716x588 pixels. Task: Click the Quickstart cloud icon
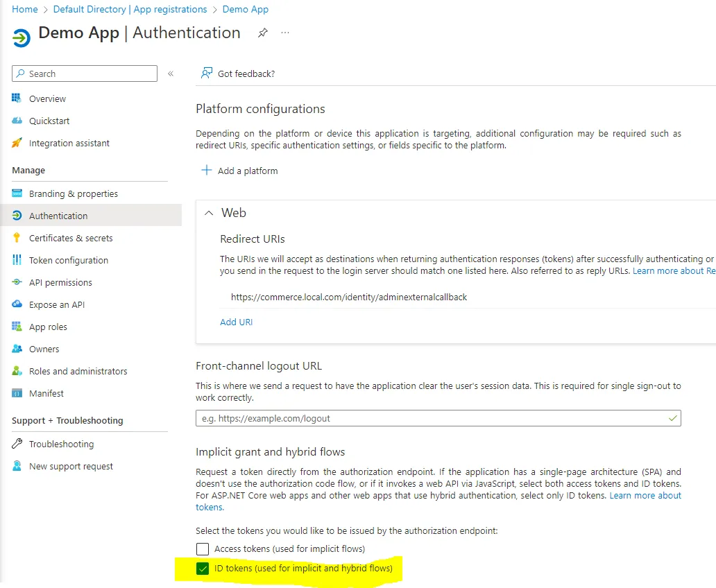(x=17, y=121)
